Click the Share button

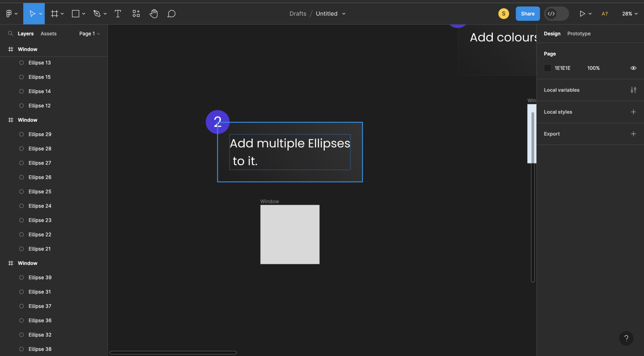click(527, 14)
